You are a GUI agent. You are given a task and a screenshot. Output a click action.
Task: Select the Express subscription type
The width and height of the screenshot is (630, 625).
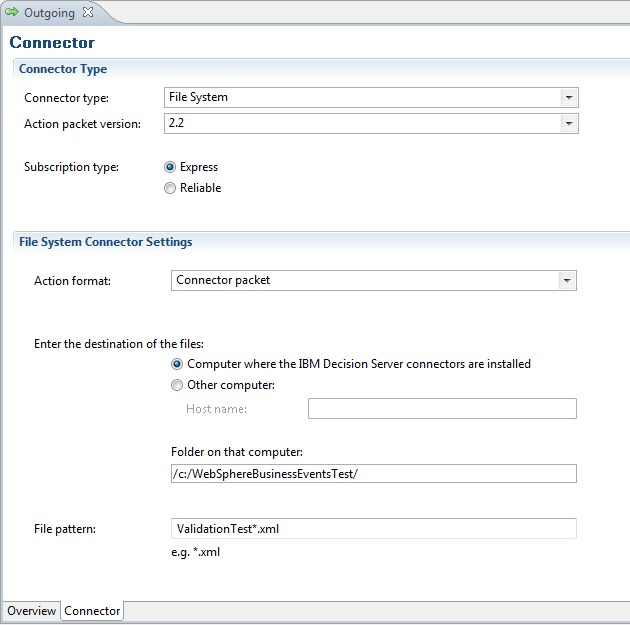[x=170, y=167]
